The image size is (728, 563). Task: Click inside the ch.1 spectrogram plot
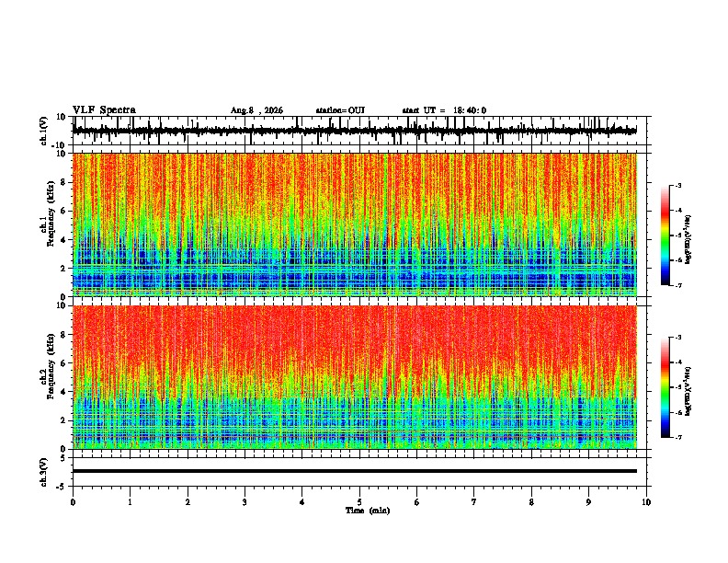point(355,224)
